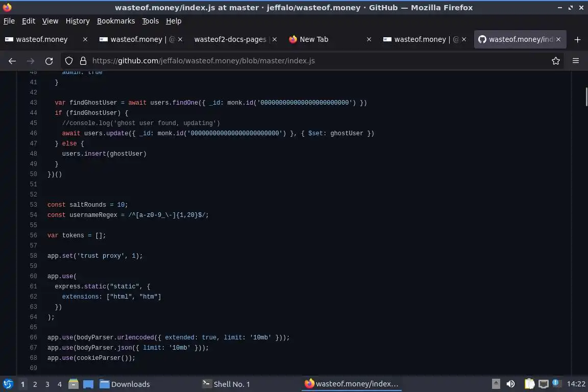588x392 pixels.
Task: Click the 'extensions' key on line 62
Action: [x=80, y=297]
